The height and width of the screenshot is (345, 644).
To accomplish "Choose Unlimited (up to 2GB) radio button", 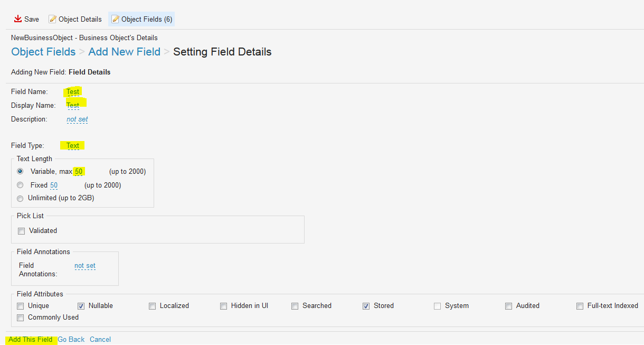I will 20,198.
